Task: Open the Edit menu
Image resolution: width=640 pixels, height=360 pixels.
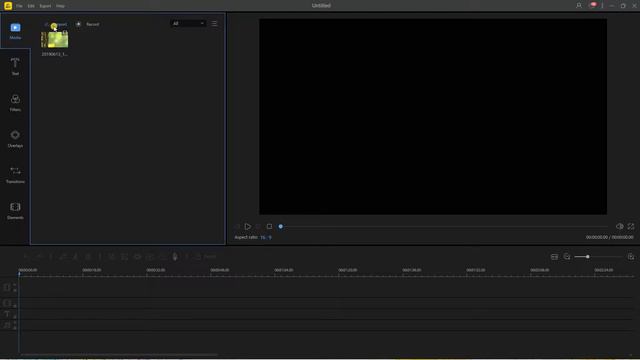Action: (x=31, y=6)
